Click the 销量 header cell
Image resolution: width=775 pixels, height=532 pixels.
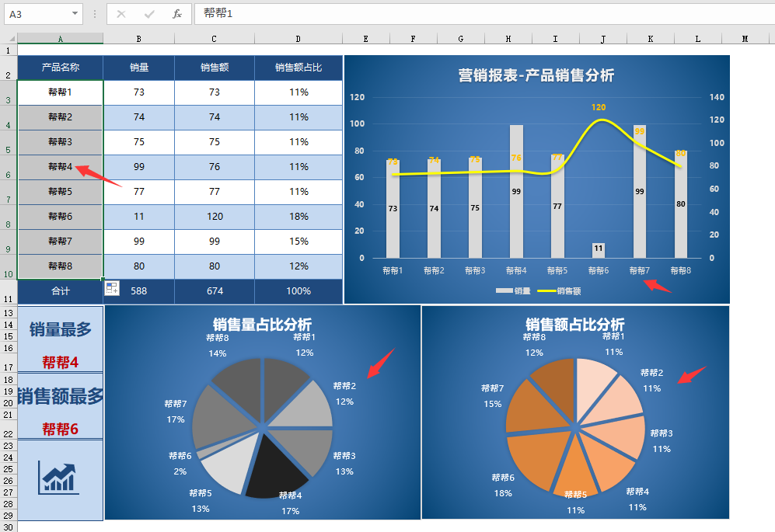pos(139,68)
